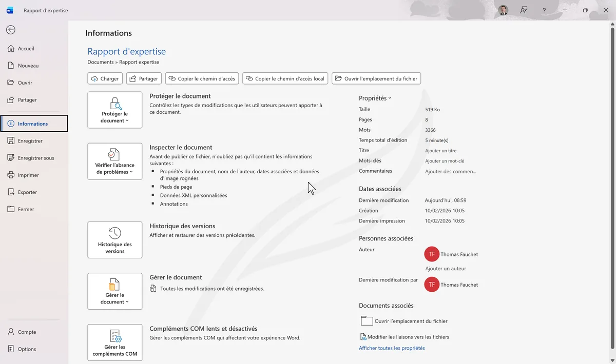
Task: Click the Ajouter un titre field
Action: point(441,151)
